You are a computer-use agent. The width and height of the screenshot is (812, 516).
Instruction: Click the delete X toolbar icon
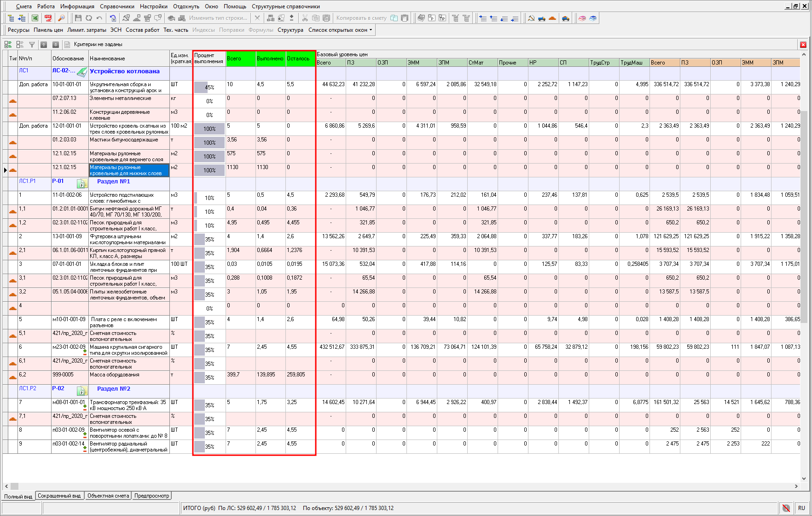click(x=257, y=18)
